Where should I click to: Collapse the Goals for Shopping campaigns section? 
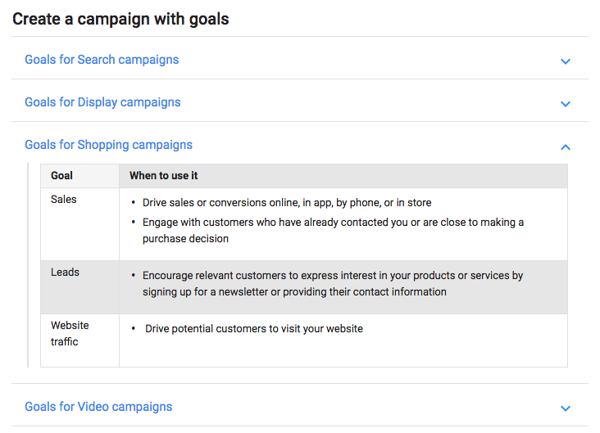point(109,145)
